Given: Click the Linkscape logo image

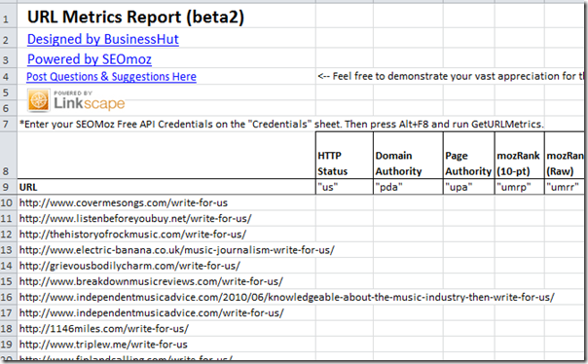Looking at the screenshot, I should tap(76, 100).
